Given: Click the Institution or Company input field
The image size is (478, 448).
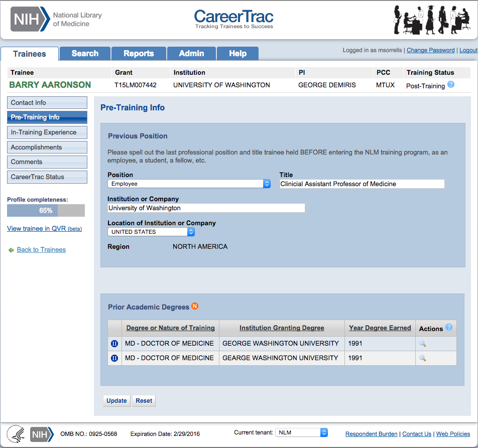Looking at the screenshot, I should coord(206,208).
